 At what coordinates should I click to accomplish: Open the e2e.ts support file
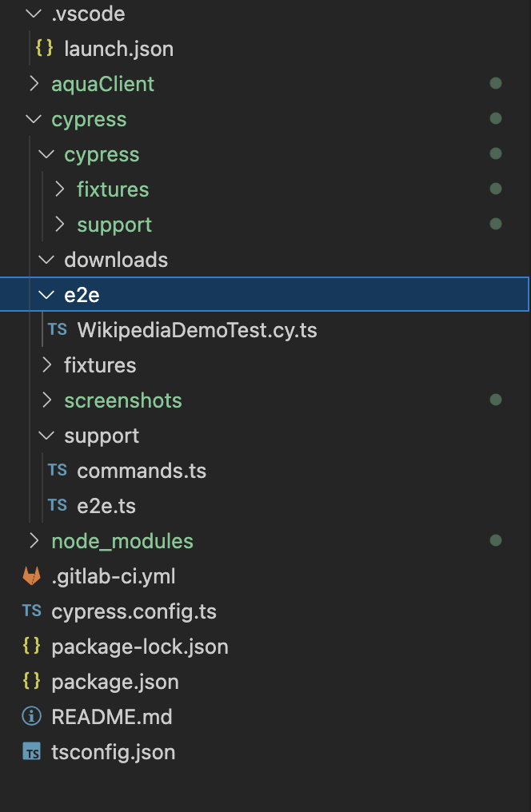(x=106, y=506)
